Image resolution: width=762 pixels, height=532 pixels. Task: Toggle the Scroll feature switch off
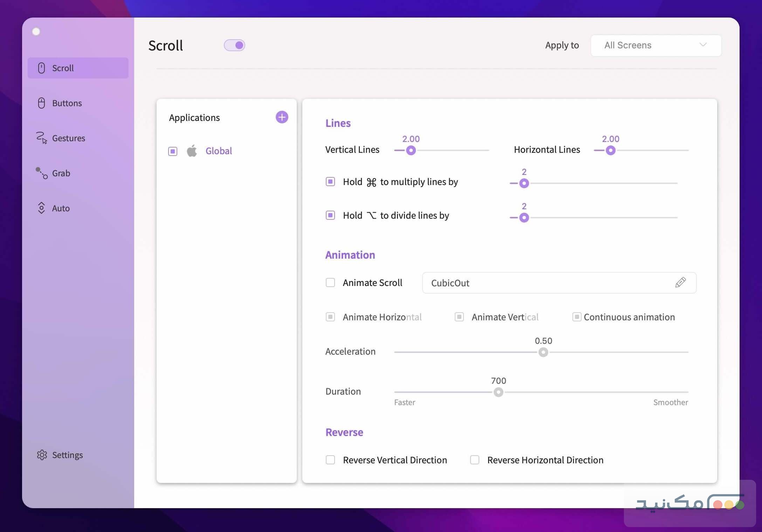tap(234, 45)
